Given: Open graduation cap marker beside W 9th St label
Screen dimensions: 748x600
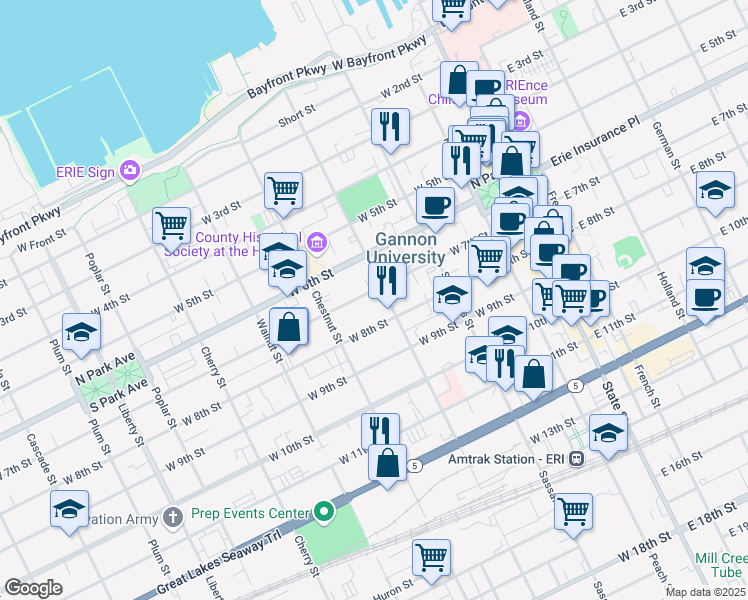Looking at the screenshot, I should pyautogui.click(x=452, y=296).
